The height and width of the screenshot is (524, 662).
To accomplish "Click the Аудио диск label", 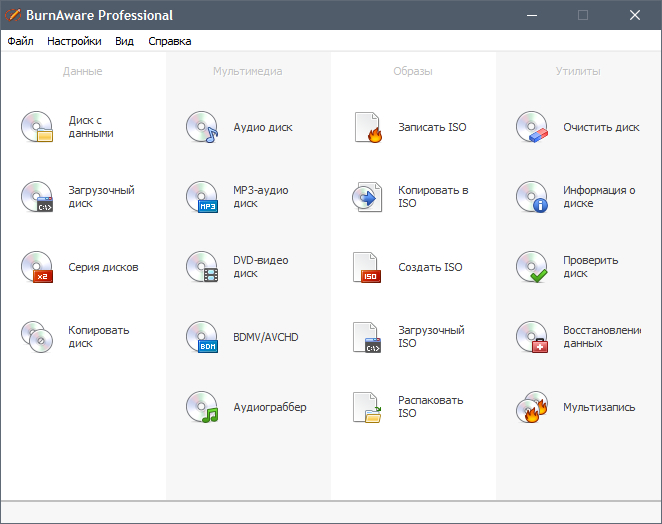I will [x=263, y=127].
